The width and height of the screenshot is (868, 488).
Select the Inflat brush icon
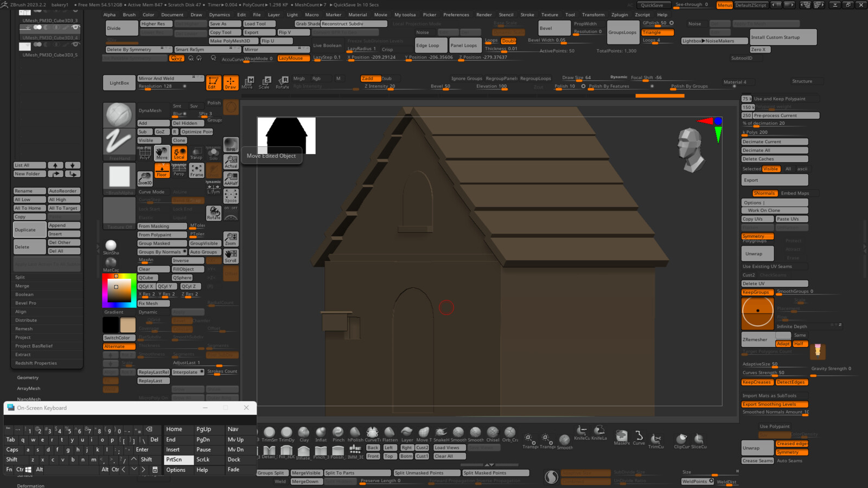(x=321, y=434)
